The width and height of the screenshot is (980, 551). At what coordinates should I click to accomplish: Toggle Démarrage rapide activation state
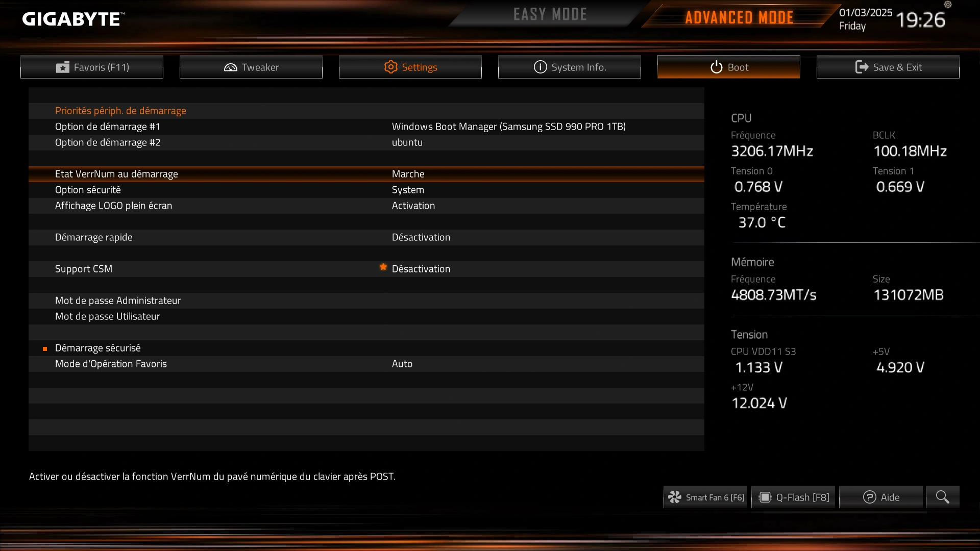click(421, 237)
